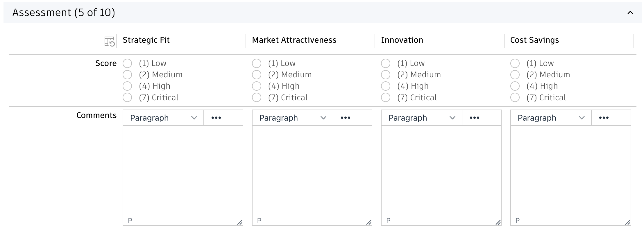Open Paragraph dropdown under Strategic Fit

click(x=163, y=118)
